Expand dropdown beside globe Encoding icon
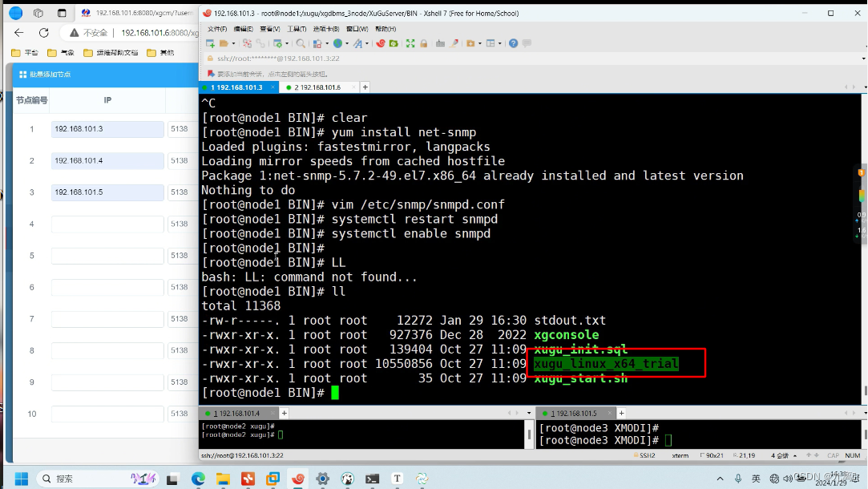 click(347, 43)
